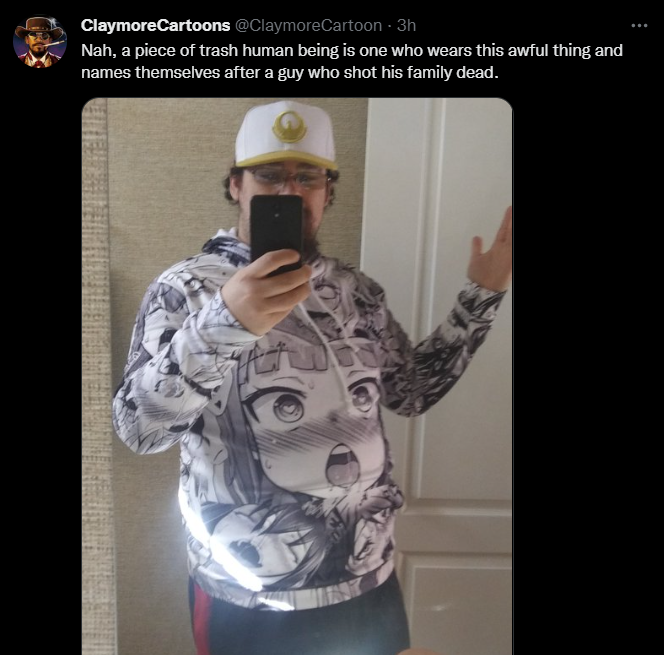This screenshot has height=655, width=664.
Task: Click the ClaymoreCartoons display name
Action: tap(155, 25)
